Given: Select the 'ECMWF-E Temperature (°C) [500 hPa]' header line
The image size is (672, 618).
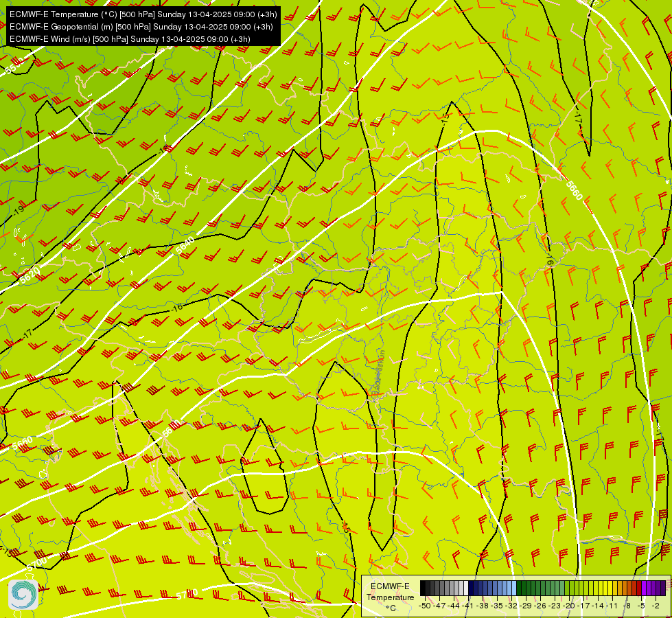Looking at the screenshot, I should pyautogui.click(x=143, y=14).
